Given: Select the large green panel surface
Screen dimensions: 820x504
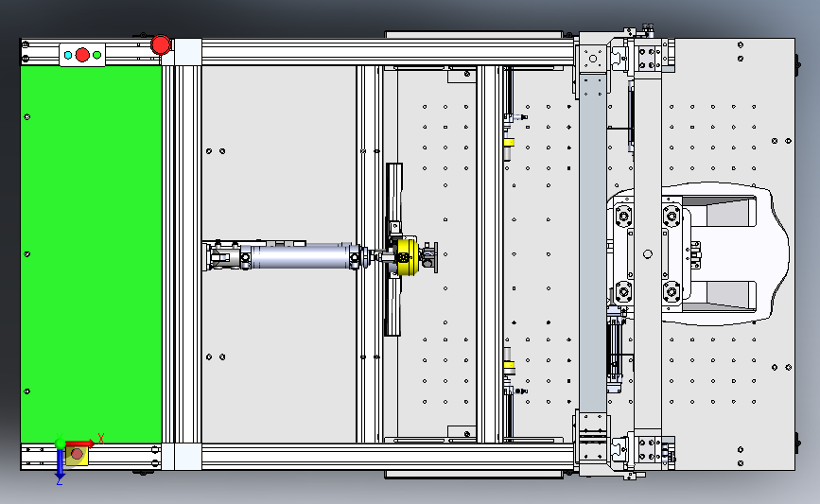Looking at the screenshot, I should coord(91,254).
